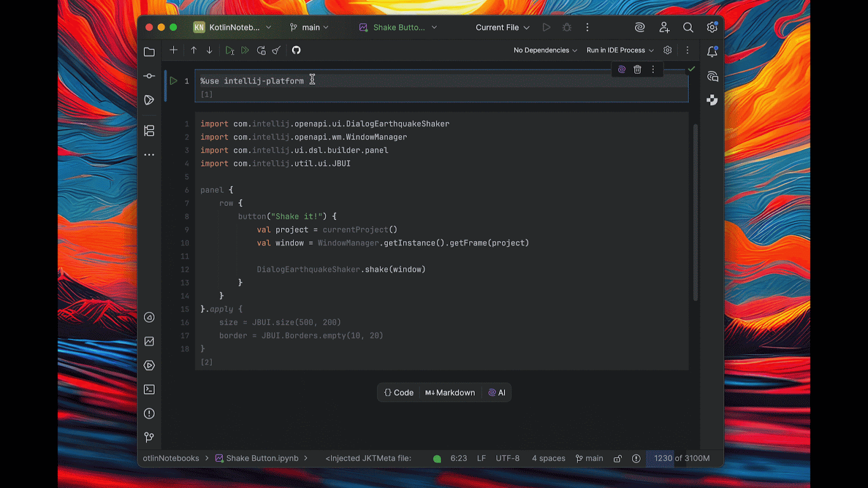Run all notebook cells

point(245,50)
